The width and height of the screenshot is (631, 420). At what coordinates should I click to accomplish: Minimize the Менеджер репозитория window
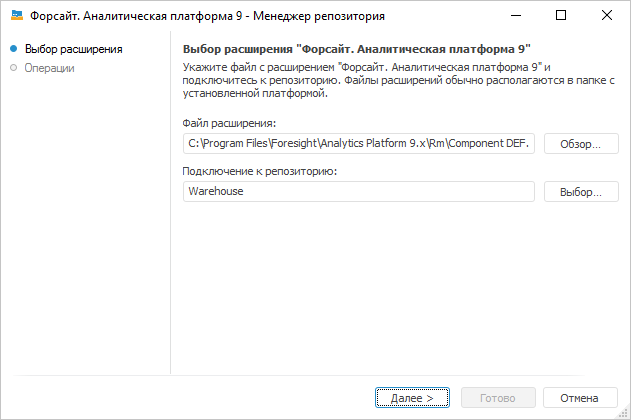pos(516,15)
